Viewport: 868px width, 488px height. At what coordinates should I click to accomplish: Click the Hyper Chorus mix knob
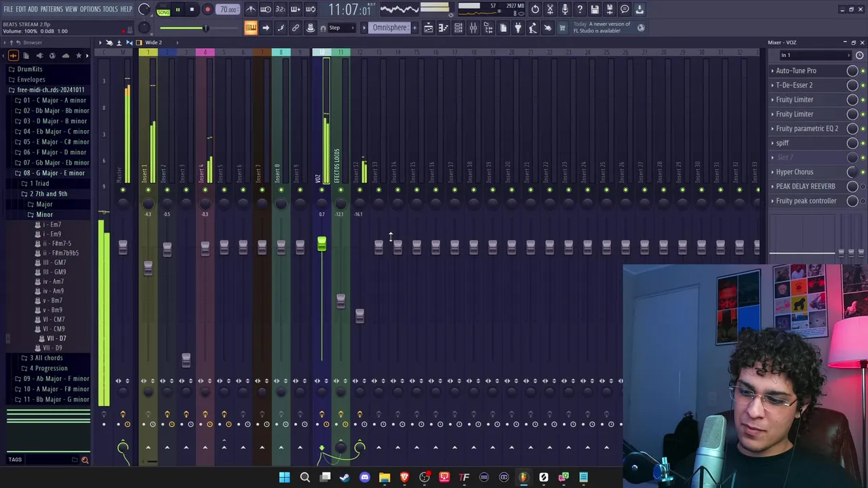852,172
